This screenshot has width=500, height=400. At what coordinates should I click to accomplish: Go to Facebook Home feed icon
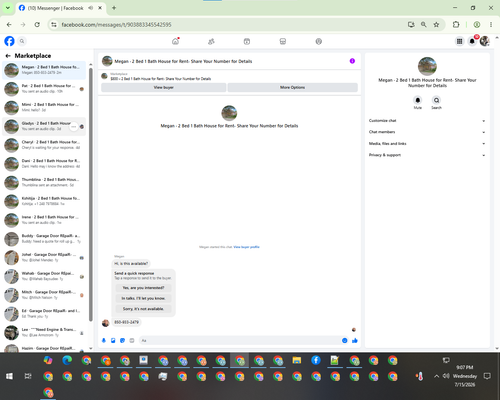click(175, 41)
